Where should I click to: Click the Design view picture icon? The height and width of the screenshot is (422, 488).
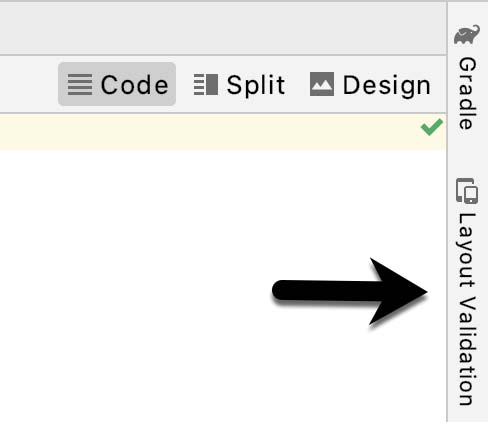(x=322, y=84)
